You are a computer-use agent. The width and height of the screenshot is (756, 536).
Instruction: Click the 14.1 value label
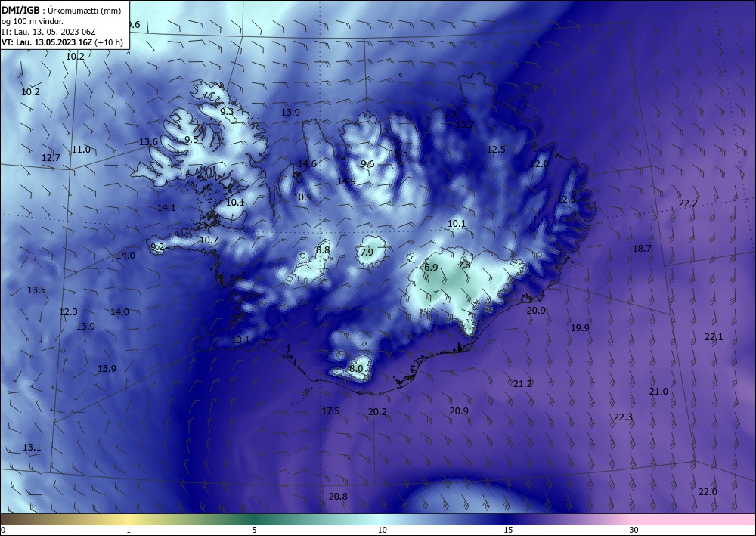click(166, 208)
